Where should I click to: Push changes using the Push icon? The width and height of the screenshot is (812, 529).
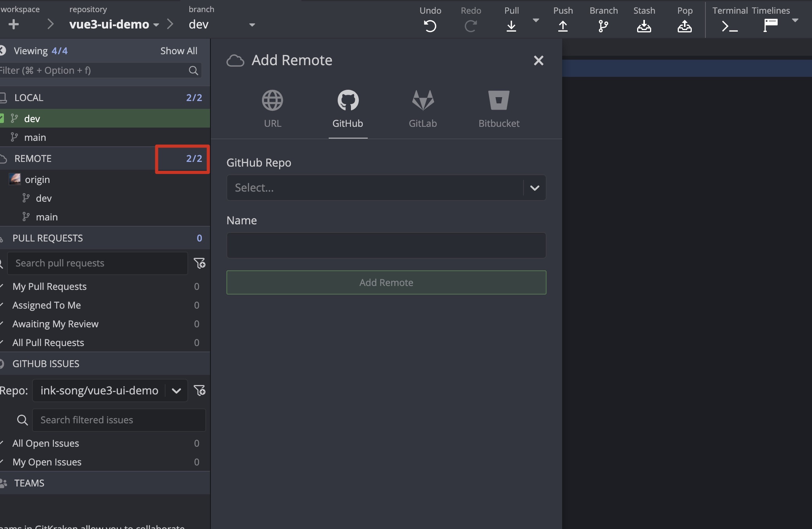563,26
